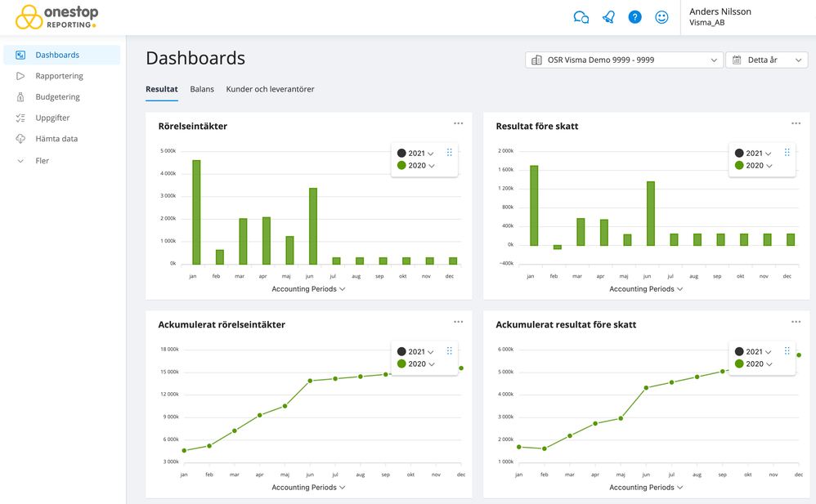This screenshot has width=816, height=504.
Task: Click Ackumulerat resultat före skatt legend drag handle
Action: tap(787, 351)
